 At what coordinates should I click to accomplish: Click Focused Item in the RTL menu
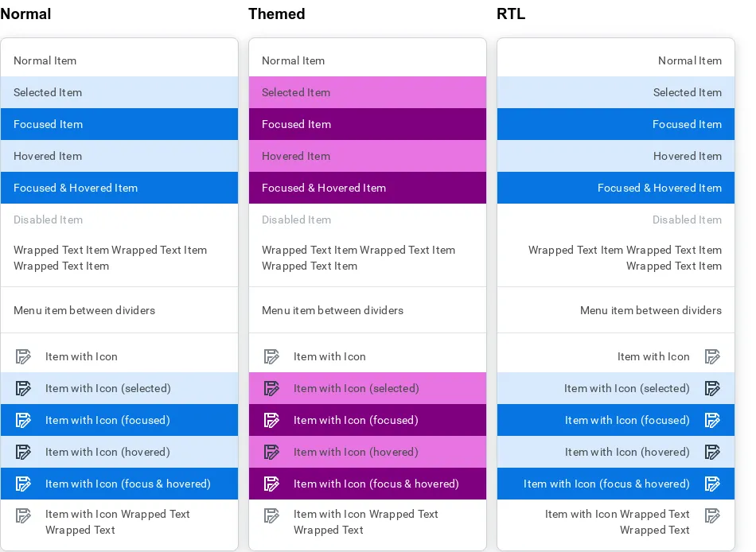(616, 124)
